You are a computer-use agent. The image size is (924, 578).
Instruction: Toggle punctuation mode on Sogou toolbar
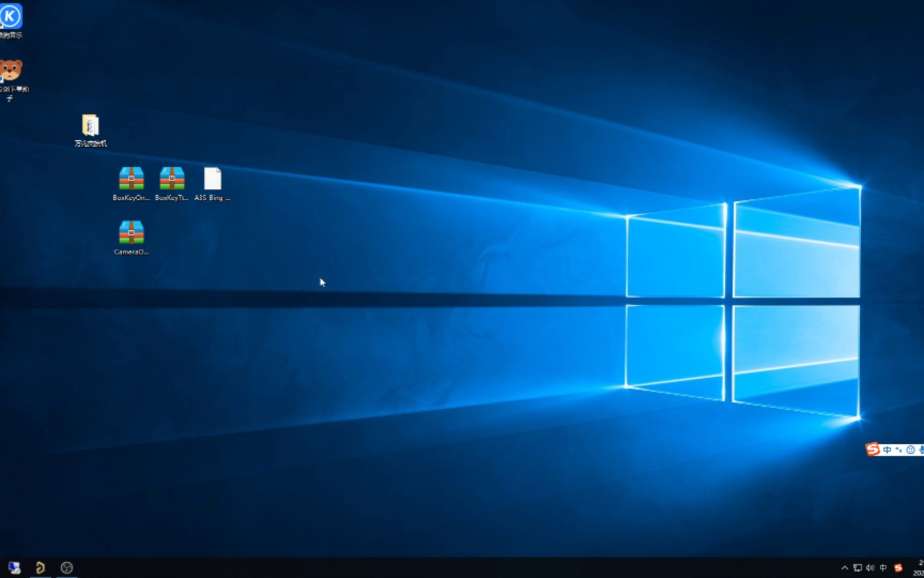[898, 450]
